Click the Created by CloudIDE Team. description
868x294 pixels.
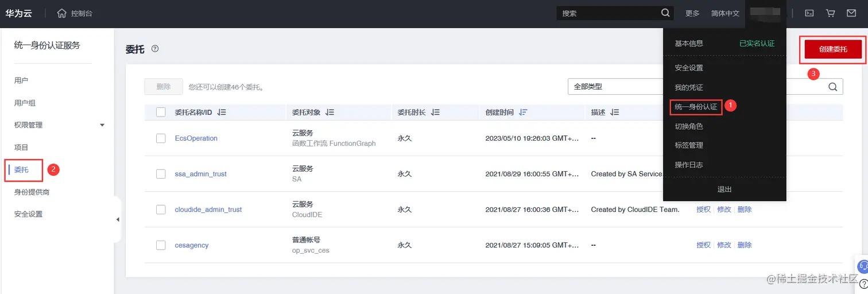coord(635,210)
